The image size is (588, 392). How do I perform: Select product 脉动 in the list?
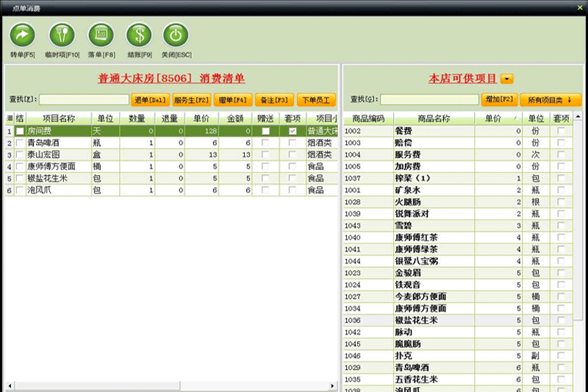pyautogui.click(x=458, y=332)
